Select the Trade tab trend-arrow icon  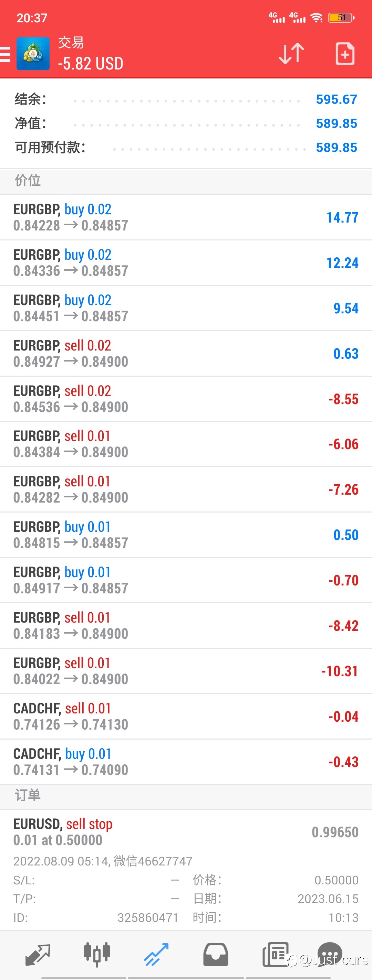click(x=156, y=955)
